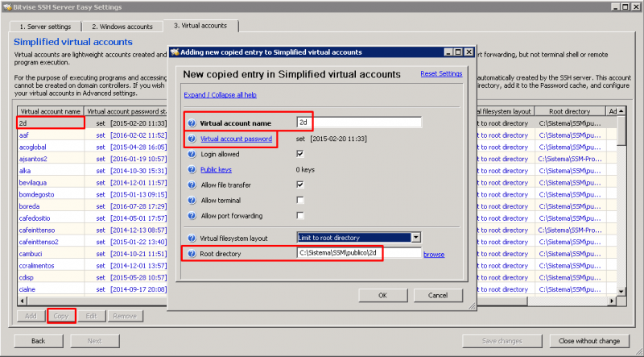The image size is (644, 357).
Task: Uncheck the Login allowed checkbox
Action: (300, 154)
